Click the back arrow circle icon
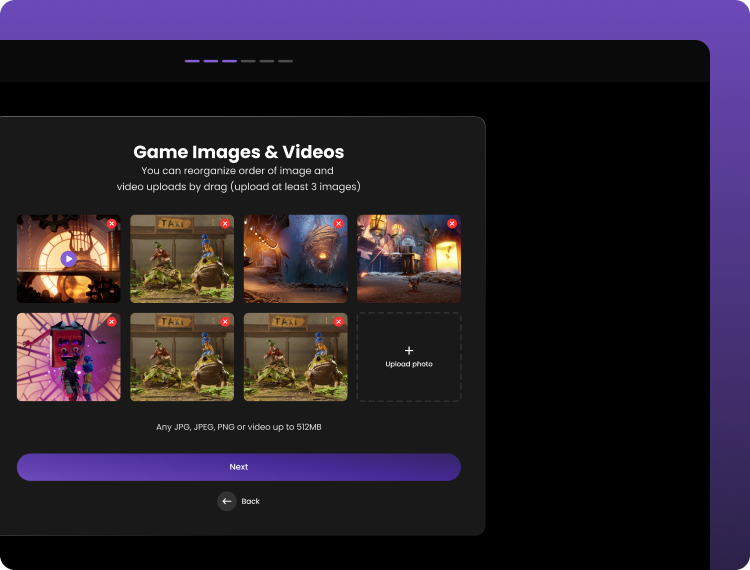 coord(227,501)
